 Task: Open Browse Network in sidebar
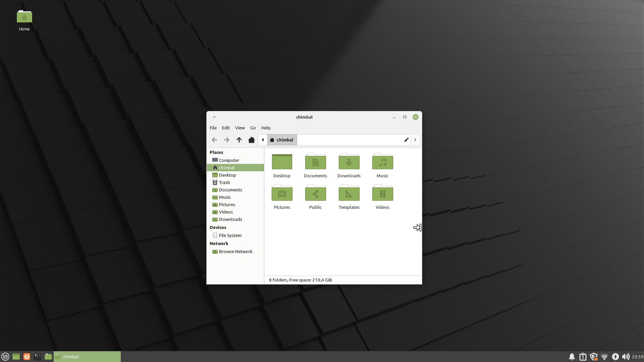(x=235, y=251)
